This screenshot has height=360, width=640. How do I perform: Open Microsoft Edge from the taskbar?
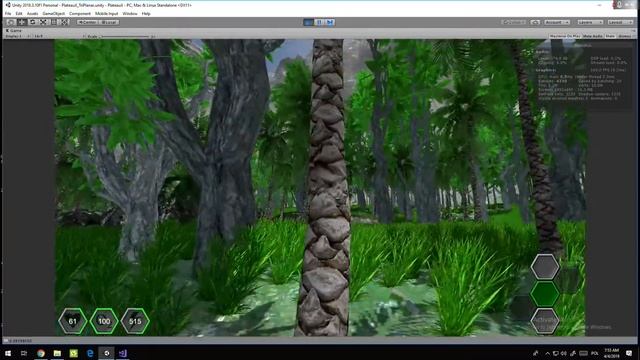(90, 353)
